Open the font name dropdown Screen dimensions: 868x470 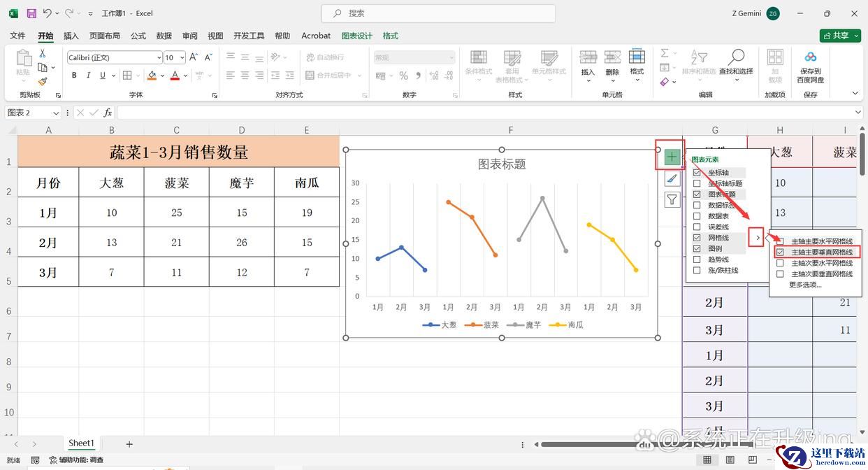click(x=158, y=57)
